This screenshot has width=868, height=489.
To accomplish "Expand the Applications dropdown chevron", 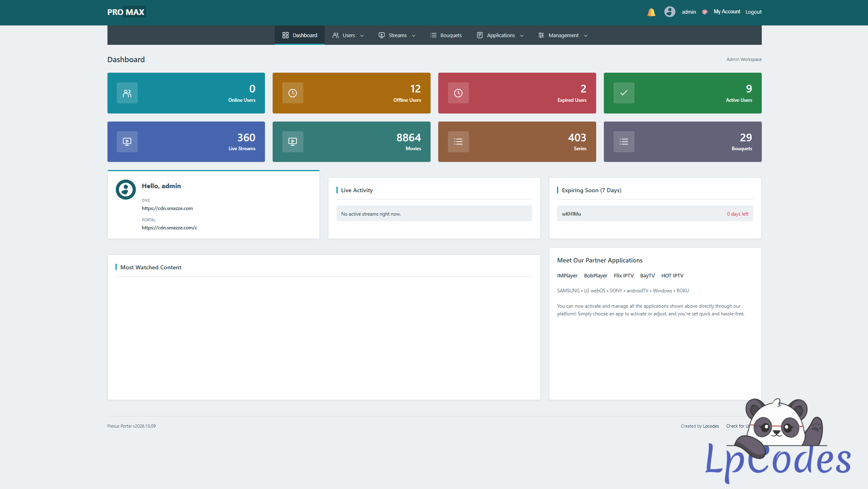I will coord(522,36).
